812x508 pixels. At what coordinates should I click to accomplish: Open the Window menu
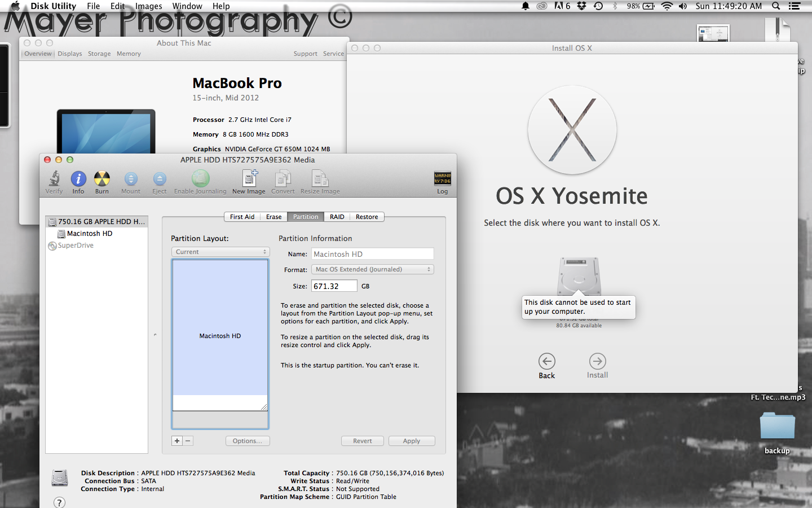click(187, 6)
